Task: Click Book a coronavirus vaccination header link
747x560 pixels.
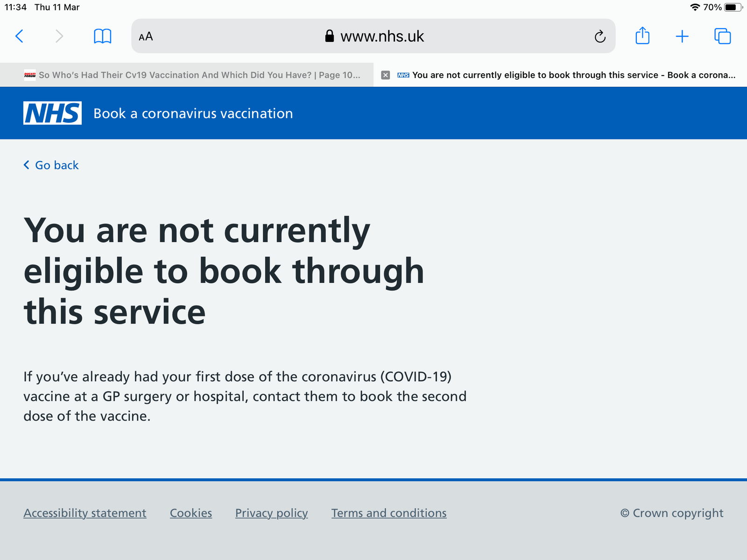Action: (x=193, y=113)
